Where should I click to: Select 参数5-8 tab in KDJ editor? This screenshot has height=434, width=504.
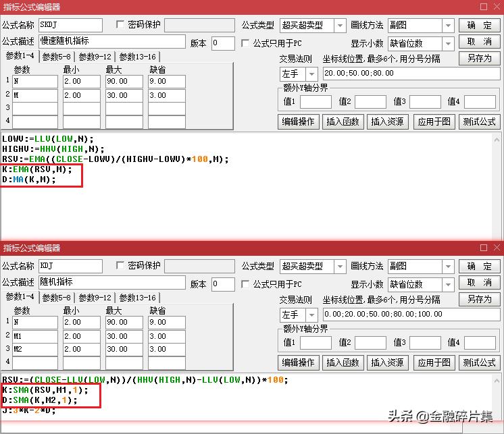point(57,298)
